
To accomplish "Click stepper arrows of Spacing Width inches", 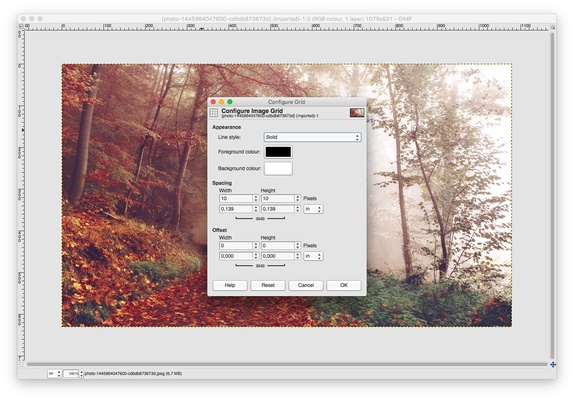I will click(x=256, y=209).
